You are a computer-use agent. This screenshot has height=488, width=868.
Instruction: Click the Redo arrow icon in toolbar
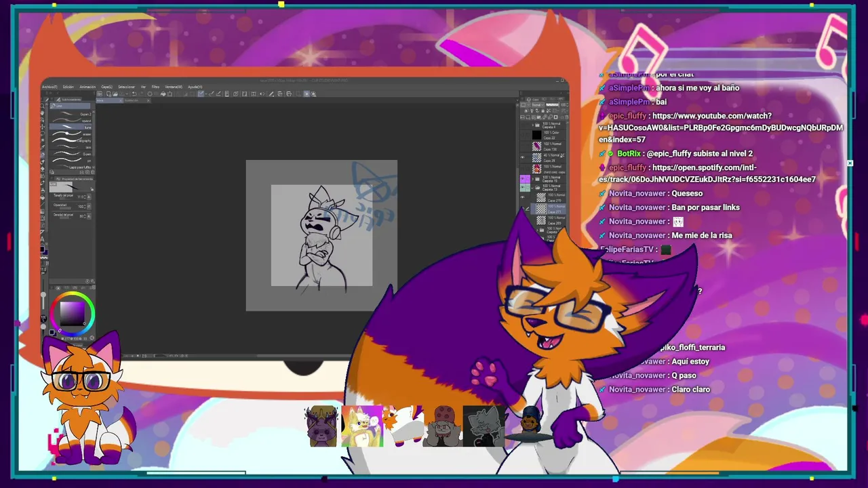(142, 94)
